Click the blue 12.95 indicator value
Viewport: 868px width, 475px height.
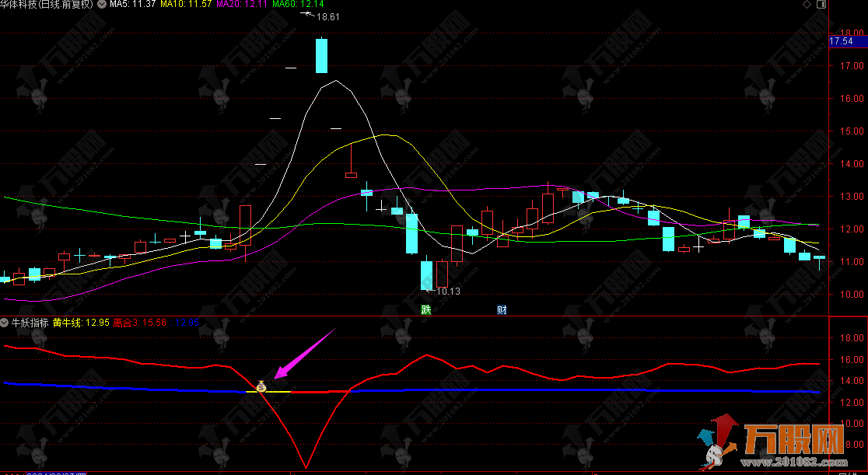(186, 322)
